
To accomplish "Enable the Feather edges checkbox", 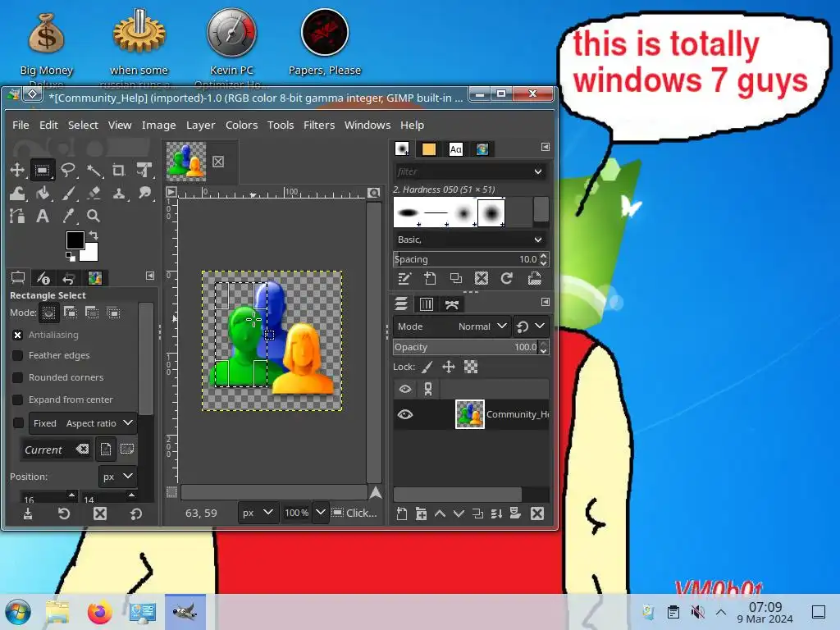I will 18,356.
